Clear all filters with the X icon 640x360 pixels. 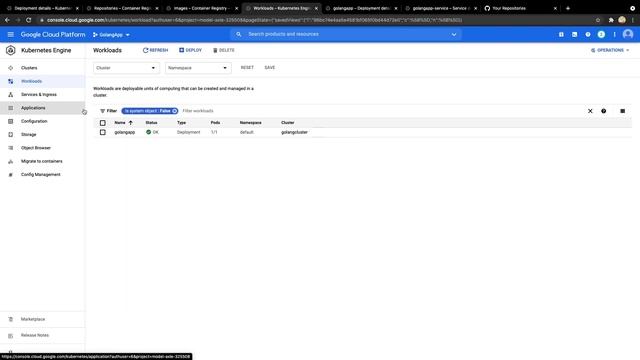[x=590, y=111]
